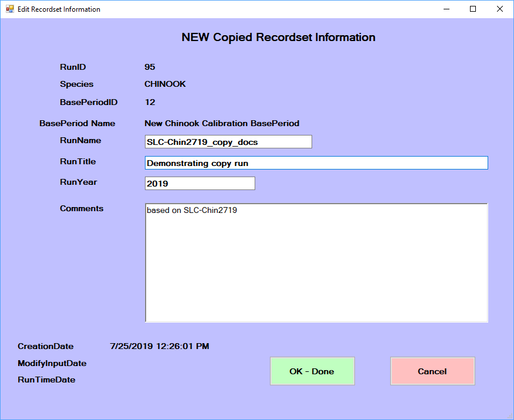
Task: Click the BasePeriod Name label
Action: 77,123
